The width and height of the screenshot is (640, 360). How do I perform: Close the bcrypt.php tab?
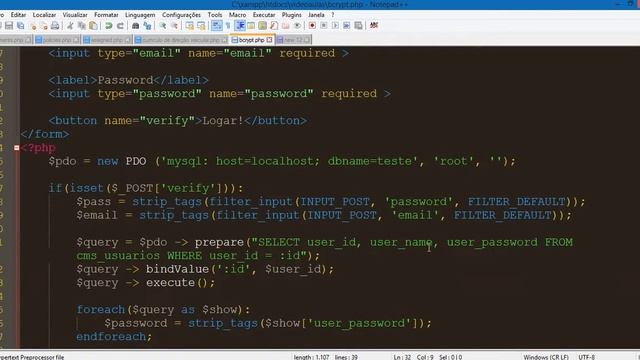click(x=269, y=40)
